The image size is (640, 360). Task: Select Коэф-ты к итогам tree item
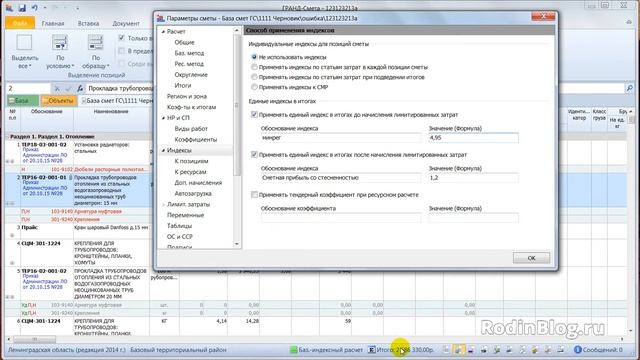(191, 107)
